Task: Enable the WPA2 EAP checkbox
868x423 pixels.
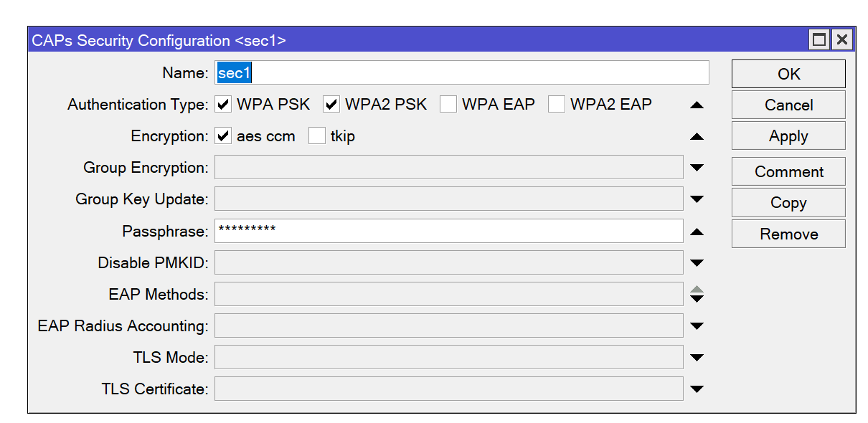Action: tap(557, 105)
